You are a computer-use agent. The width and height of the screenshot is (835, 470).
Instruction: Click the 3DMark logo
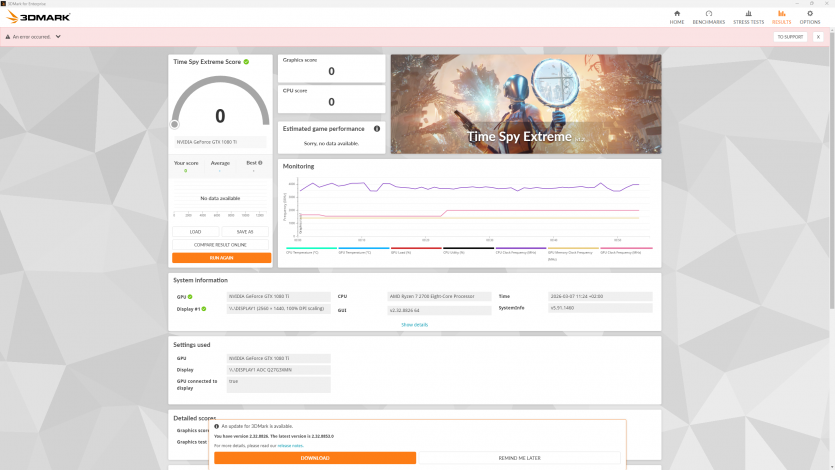(39, 17)
